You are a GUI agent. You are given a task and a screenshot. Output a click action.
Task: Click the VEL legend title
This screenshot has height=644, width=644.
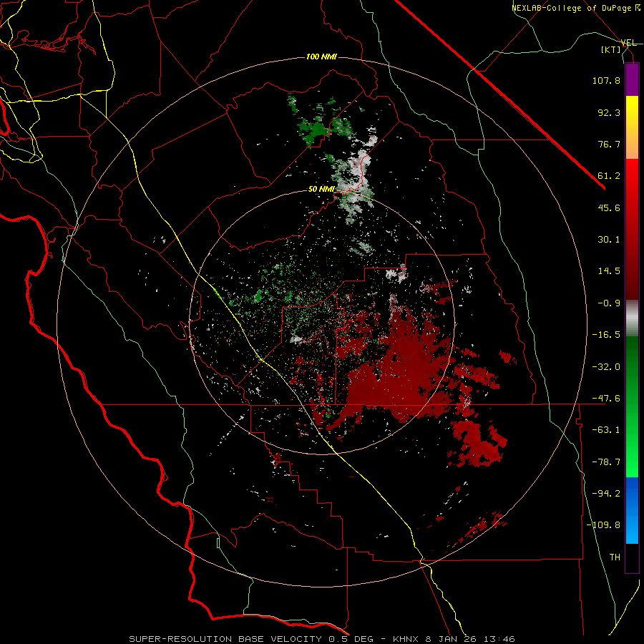[628, 43]
